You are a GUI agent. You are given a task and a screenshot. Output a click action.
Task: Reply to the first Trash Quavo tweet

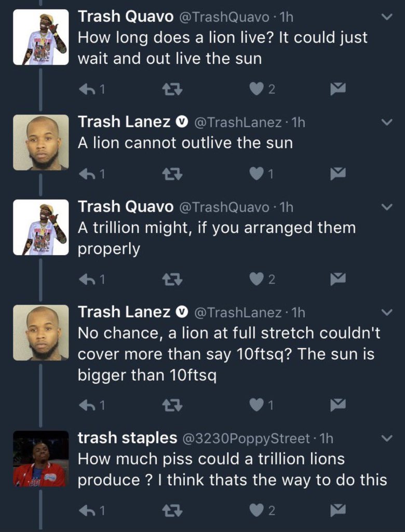[x=87, y=89]
